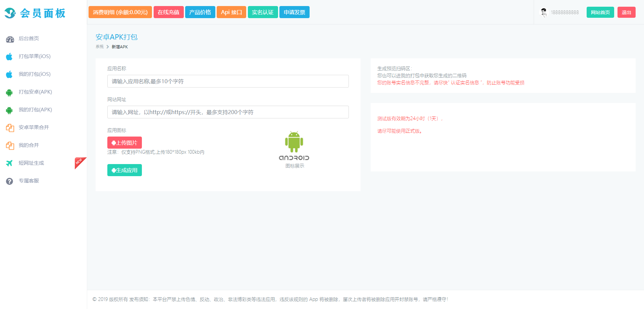Open 在线充值 recharge page
The height and width of the screenshot is (309, 644).
[x=168, y=12]
